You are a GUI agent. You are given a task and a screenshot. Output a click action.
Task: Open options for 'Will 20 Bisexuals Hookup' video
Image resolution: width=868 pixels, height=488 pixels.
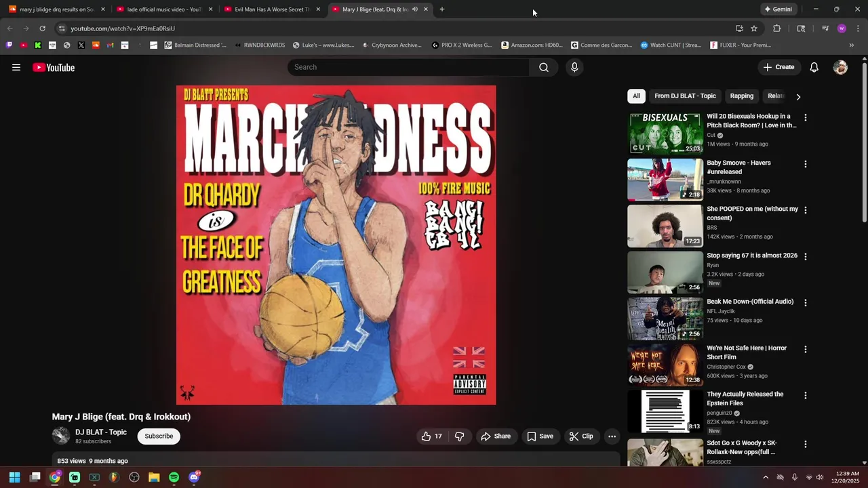pos(806,117)
